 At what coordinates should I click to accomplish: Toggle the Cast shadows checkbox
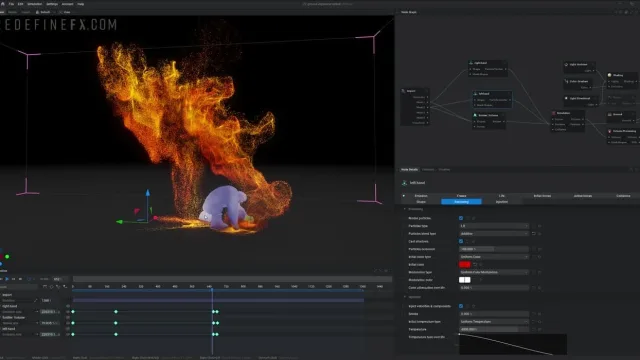click(x=461, y=241)
